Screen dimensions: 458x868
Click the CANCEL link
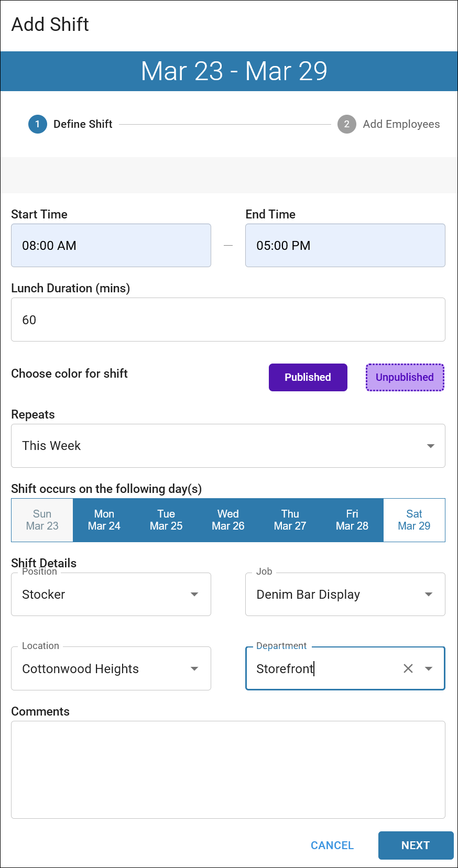coord(332,845)
